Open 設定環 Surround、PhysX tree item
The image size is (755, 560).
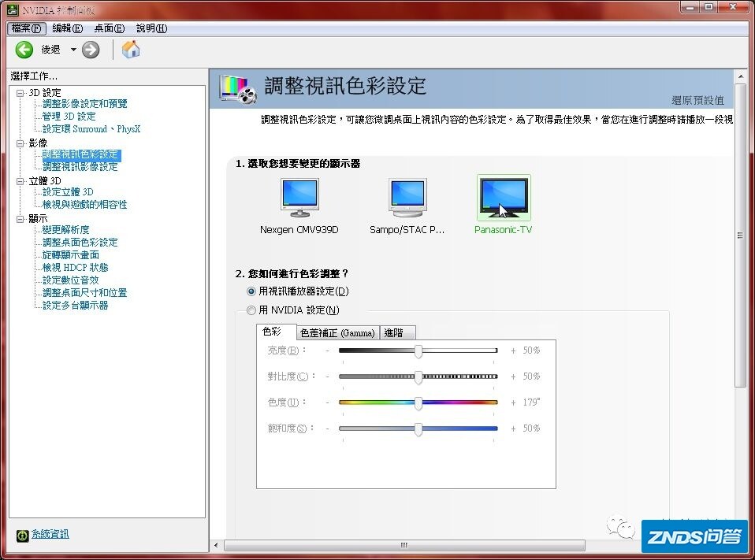point(91,129)
